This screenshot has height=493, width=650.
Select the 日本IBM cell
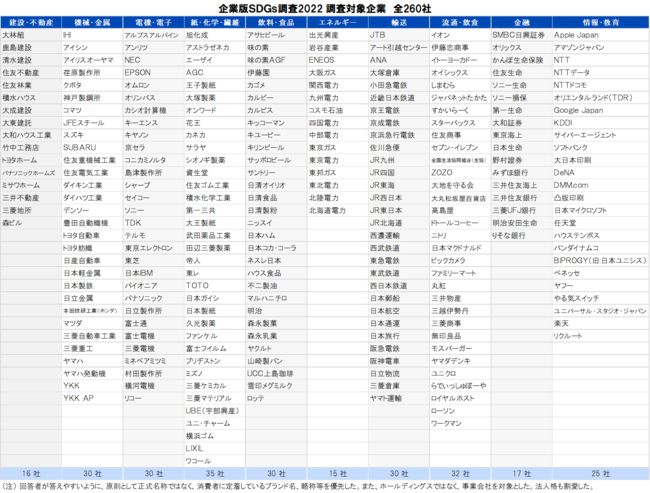click(x=153, y=273)
